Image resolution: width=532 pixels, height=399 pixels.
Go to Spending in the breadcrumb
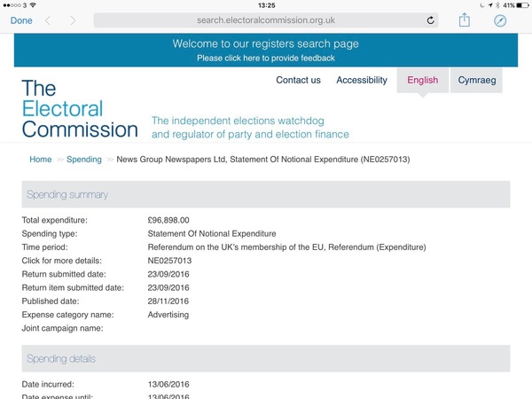point(84,160)
